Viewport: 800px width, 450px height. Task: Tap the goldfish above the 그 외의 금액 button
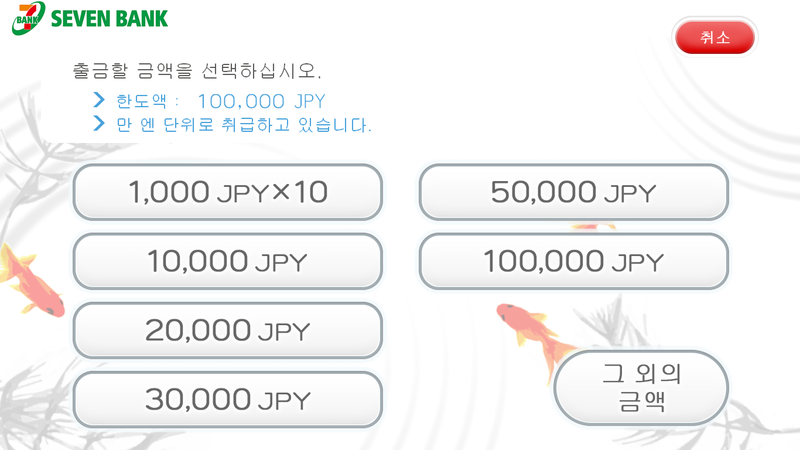tap(536, 334)
